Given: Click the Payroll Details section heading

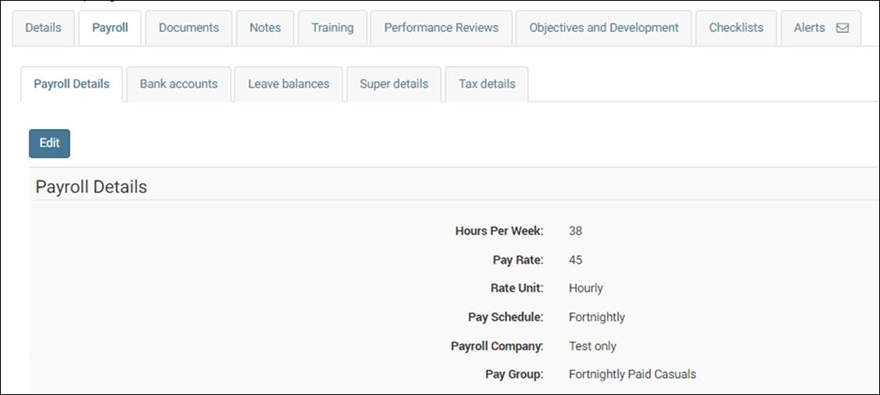Looking at the screenshot, I should point(91,187).
